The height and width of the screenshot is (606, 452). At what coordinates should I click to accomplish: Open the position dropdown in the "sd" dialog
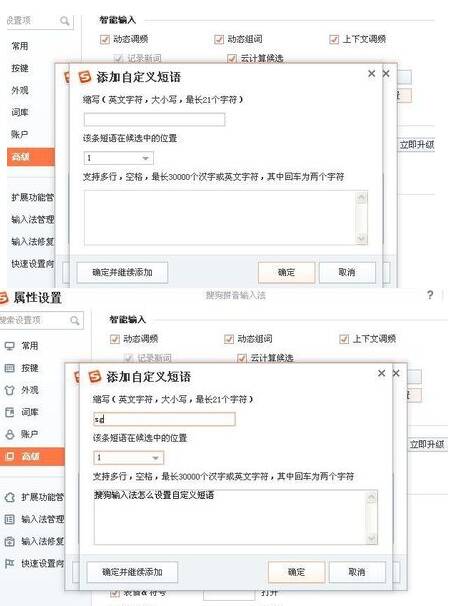[129, 458]
